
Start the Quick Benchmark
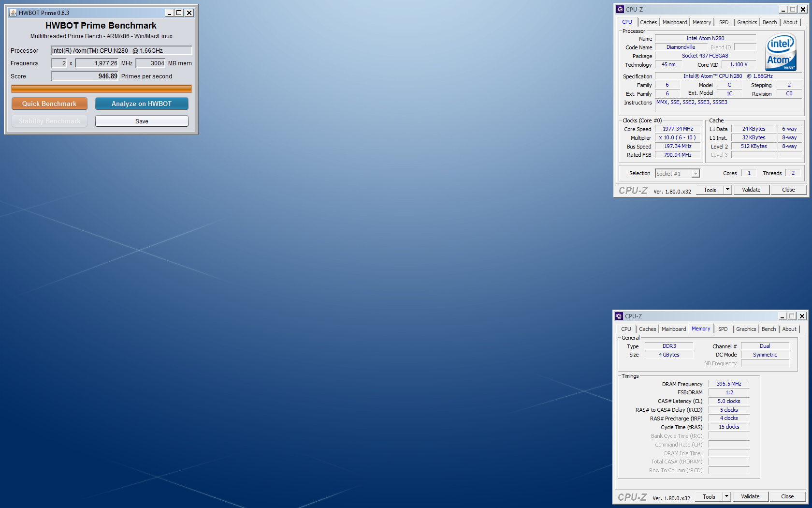pos(49,104)
